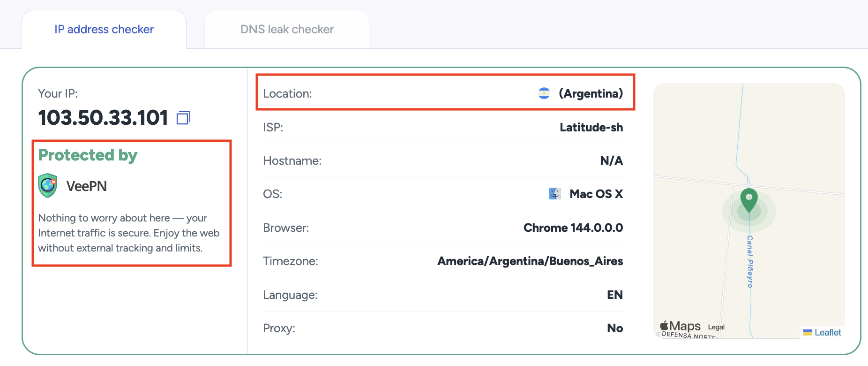Click the "Language:" label
Screen dimensions: 868x366
coord(290,295)
